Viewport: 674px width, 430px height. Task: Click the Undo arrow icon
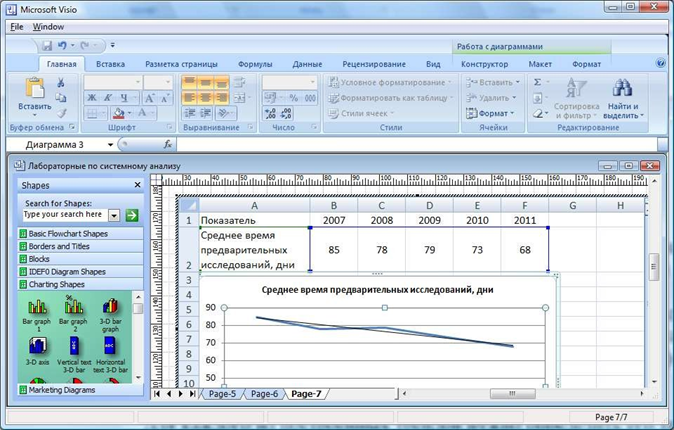tap(62, 45)
